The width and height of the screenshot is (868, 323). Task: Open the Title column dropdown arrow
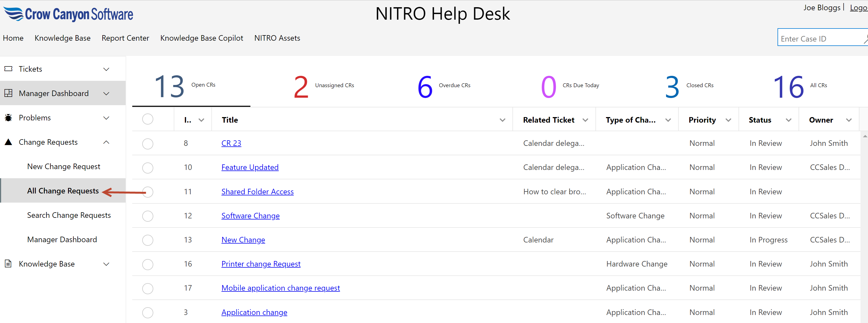coord(502,120)
